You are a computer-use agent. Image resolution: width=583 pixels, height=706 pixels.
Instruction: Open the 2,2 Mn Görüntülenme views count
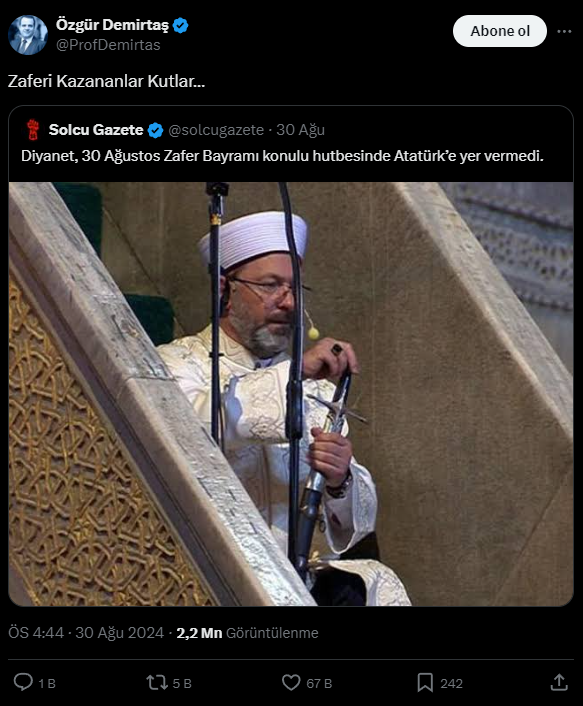[247, 633]
